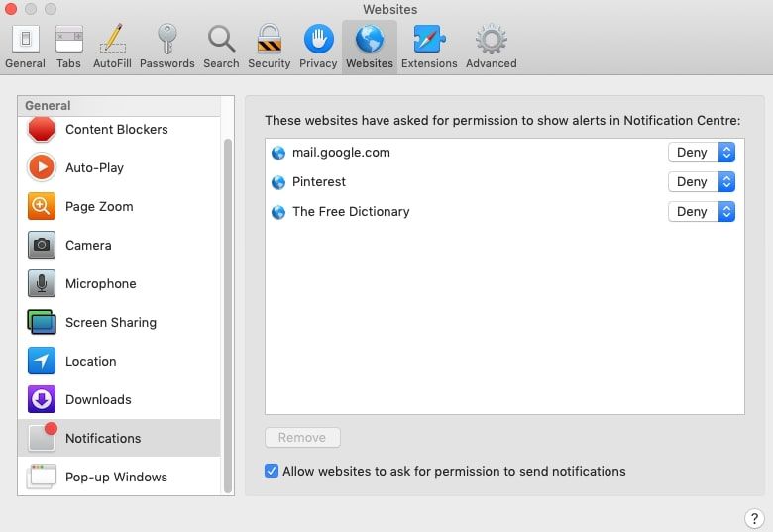Select the Camera sidebar label
773x532 pixels.
pos(88,246)
